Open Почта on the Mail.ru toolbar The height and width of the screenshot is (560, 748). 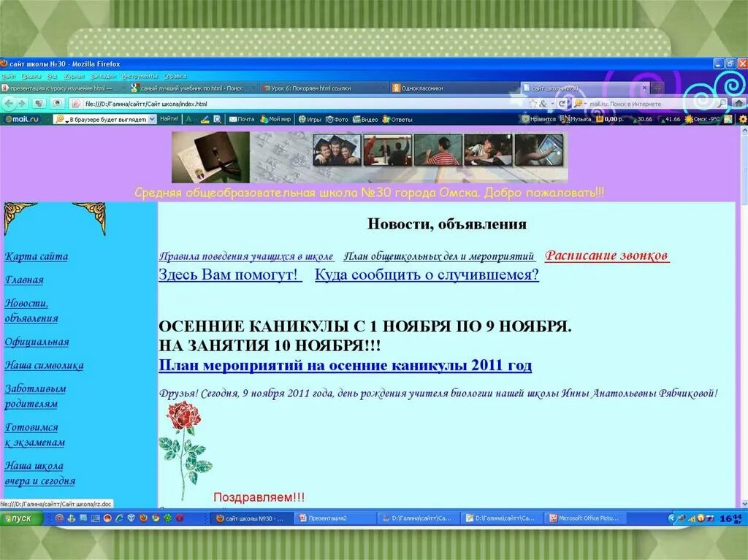pos(242,119)
